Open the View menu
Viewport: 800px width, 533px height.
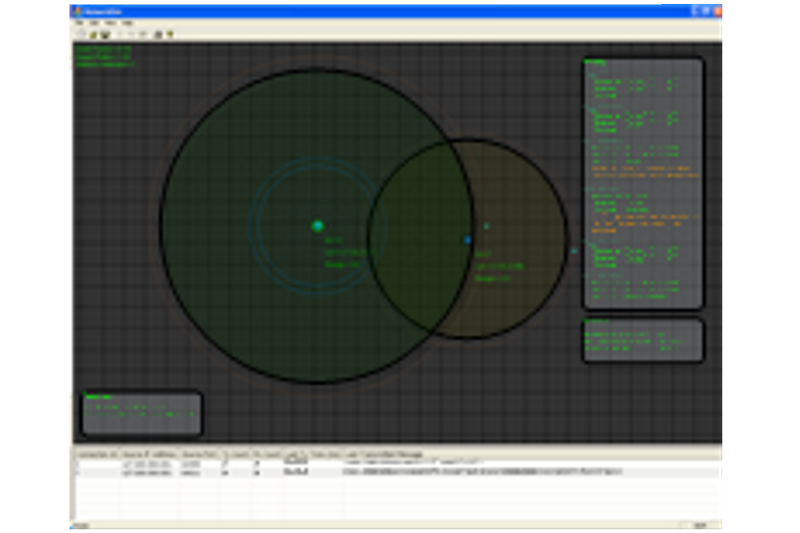coord(110,23)
